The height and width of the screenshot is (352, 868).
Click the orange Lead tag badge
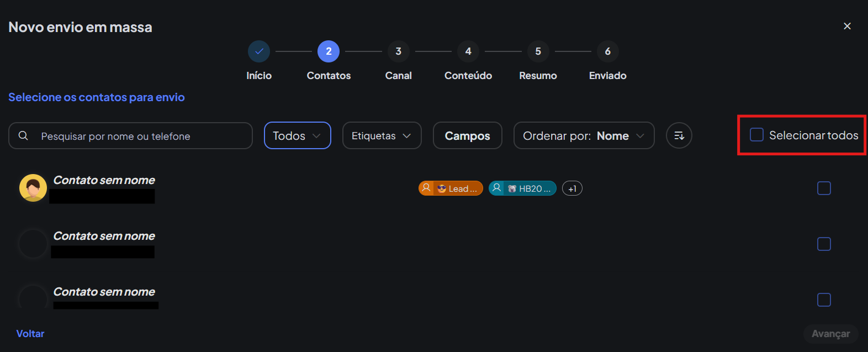coord(451,188)
